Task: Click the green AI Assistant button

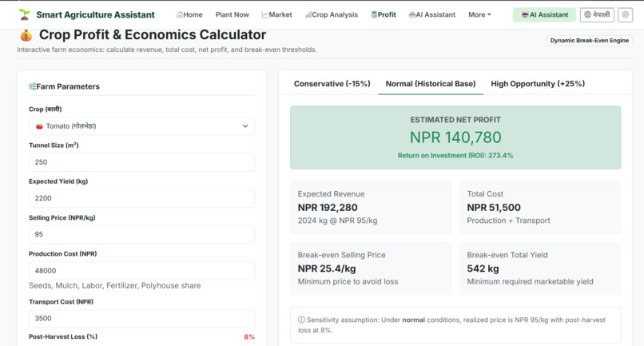Action: coord(545,15)
